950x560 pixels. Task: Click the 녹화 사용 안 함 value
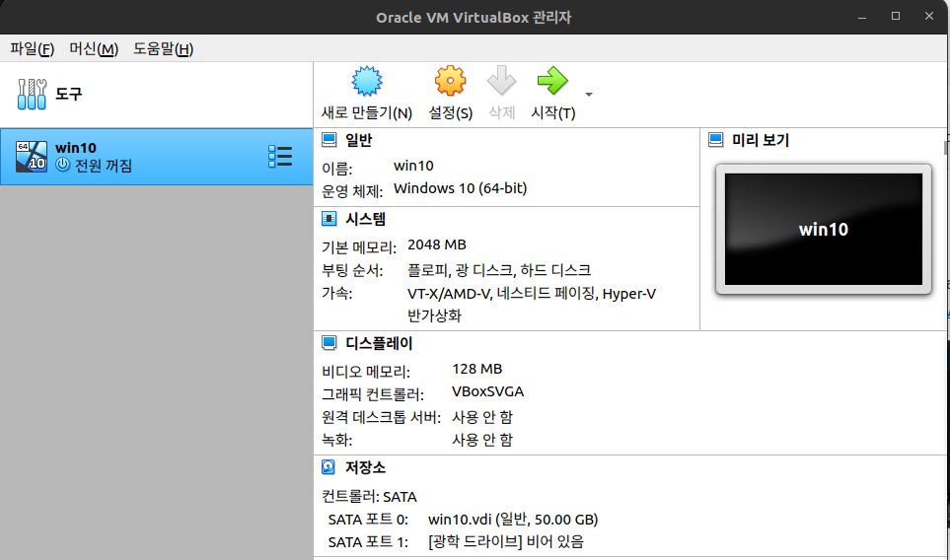point(482,440)
